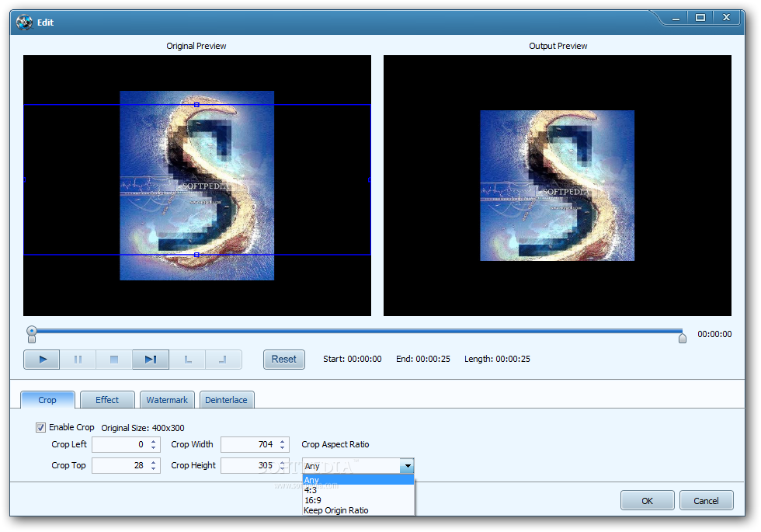Collapse the Crop Aspect Ratio dropdown arrow

click(407, 466)
